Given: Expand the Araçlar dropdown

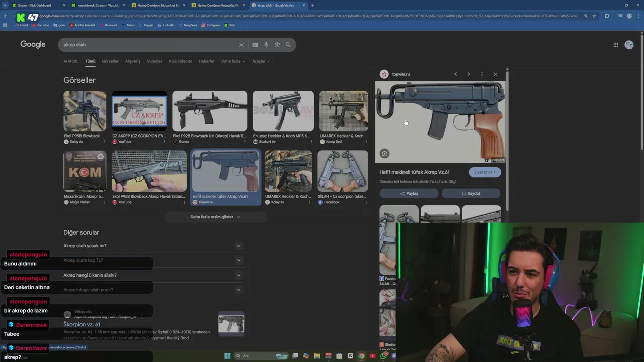Looking at the screenshot, I should [261, 61].
